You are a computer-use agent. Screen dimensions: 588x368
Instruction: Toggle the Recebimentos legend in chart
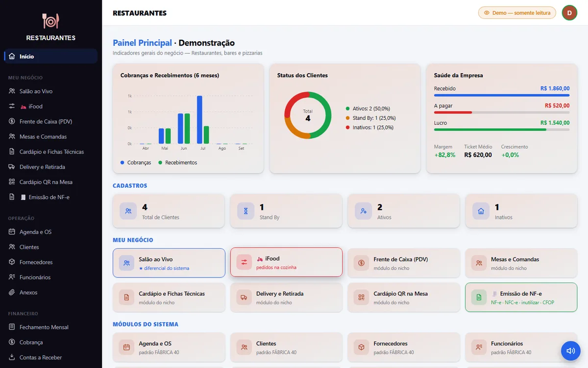[x=178, y=162]
